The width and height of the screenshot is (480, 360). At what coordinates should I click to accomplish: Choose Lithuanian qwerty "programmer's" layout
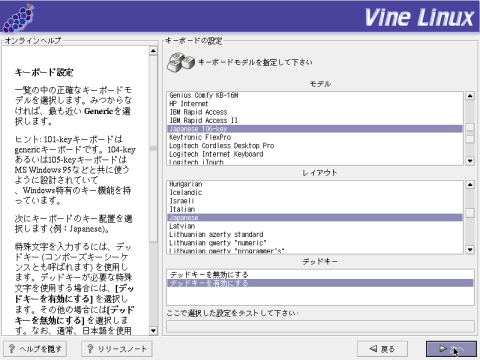pyautogui.click(x=315, y=250)
